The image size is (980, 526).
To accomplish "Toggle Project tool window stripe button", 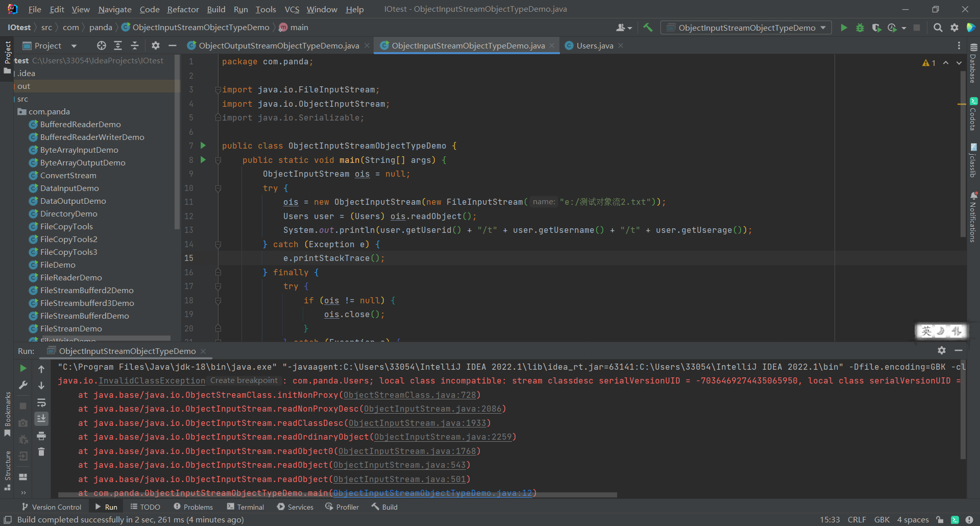I will [x=7, y=57].
